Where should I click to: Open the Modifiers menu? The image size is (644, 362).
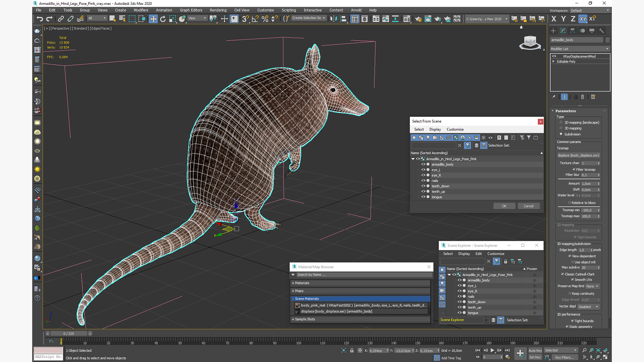[141, 10]
